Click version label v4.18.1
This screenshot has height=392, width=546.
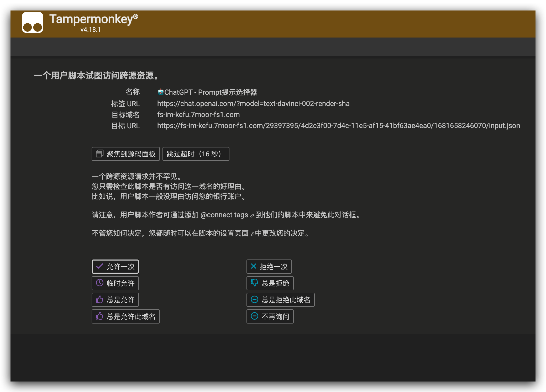coord(91,30)
